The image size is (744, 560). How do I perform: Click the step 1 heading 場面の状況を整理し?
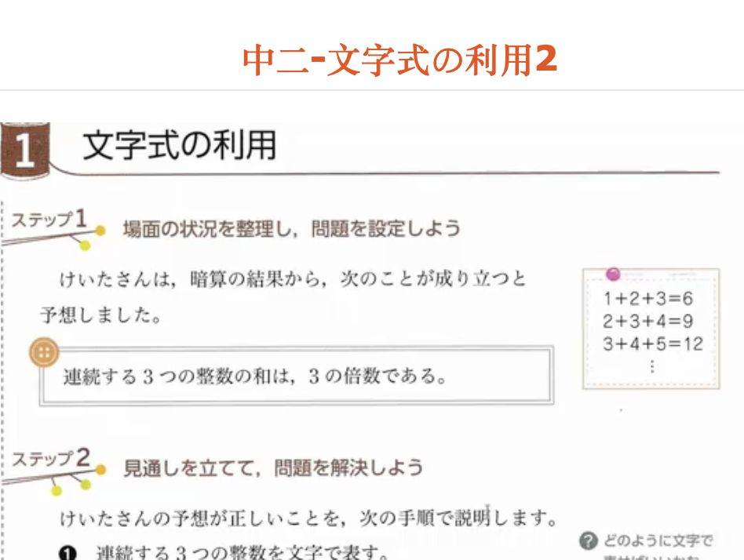(x=292, y=229)
